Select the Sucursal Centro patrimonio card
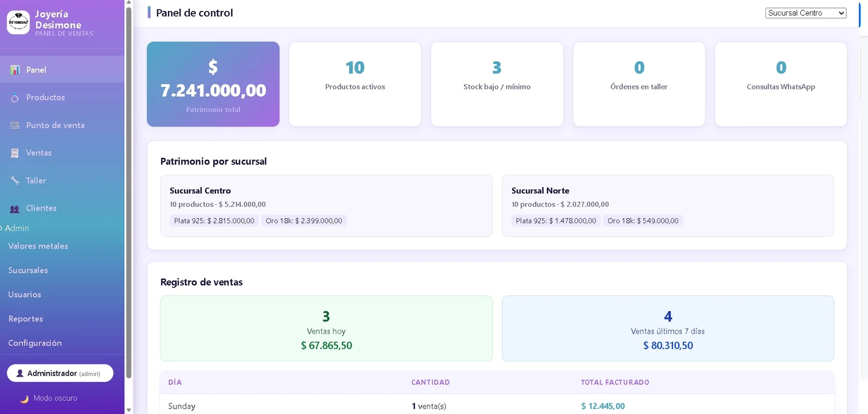868x414 pixels. click(327, 206)
